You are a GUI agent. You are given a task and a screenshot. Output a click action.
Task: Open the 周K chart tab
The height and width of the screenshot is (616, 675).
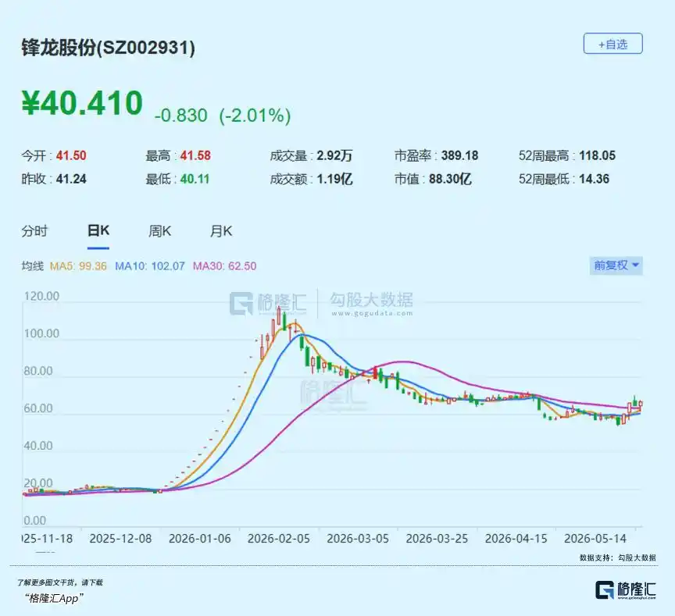[x=159, y=231]
